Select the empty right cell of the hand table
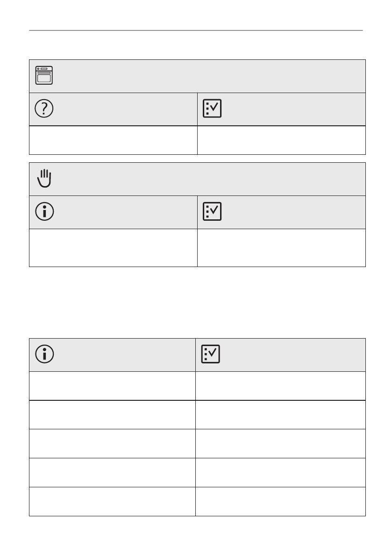The height and width of the screenshot is (557, 392). click(x=281, y=247)
